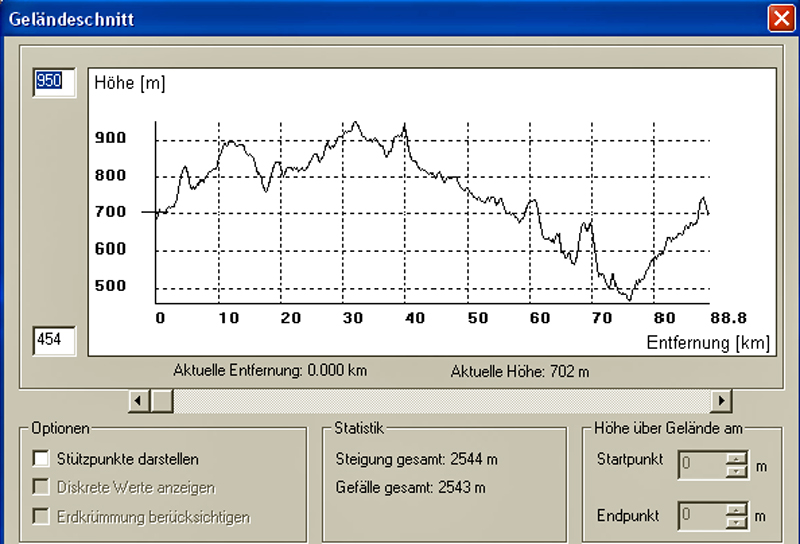Viewport: 800px width, 544px height.
Task: Toggle Diskrete Werte anzeigen checkbox
Action: point(41,488)
